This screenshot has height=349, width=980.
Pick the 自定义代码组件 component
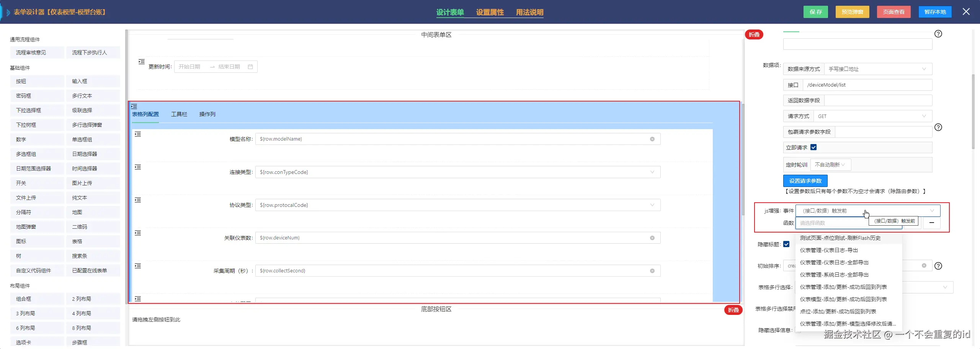[38, 270]
